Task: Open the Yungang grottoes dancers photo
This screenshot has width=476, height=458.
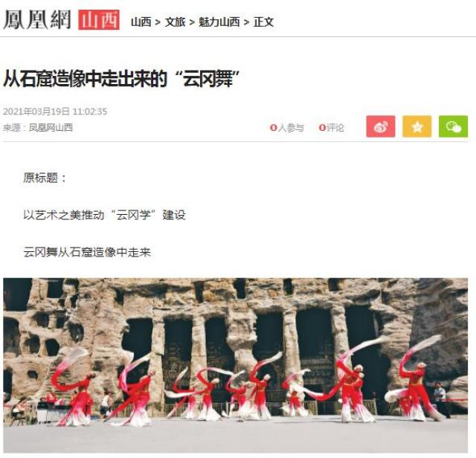Action: click(x=236, y=365)
